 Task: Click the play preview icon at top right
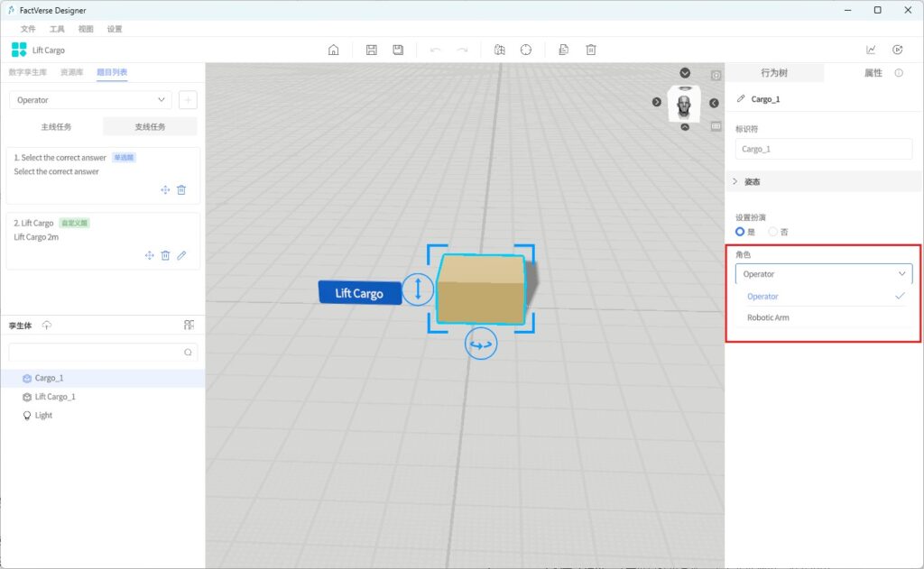click(x=897, y=50)
